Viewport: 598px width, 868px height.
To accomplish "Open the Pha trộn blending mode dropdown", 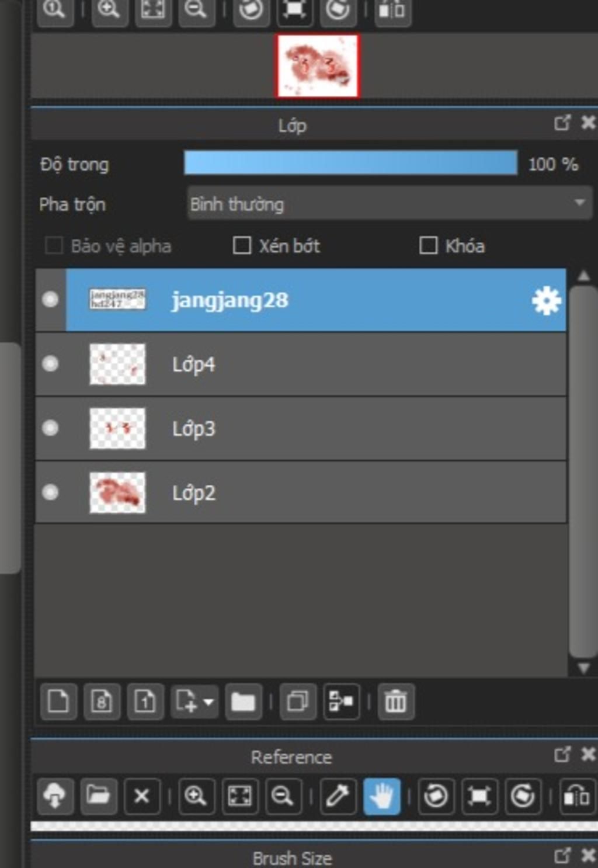I will click(390, 203).
